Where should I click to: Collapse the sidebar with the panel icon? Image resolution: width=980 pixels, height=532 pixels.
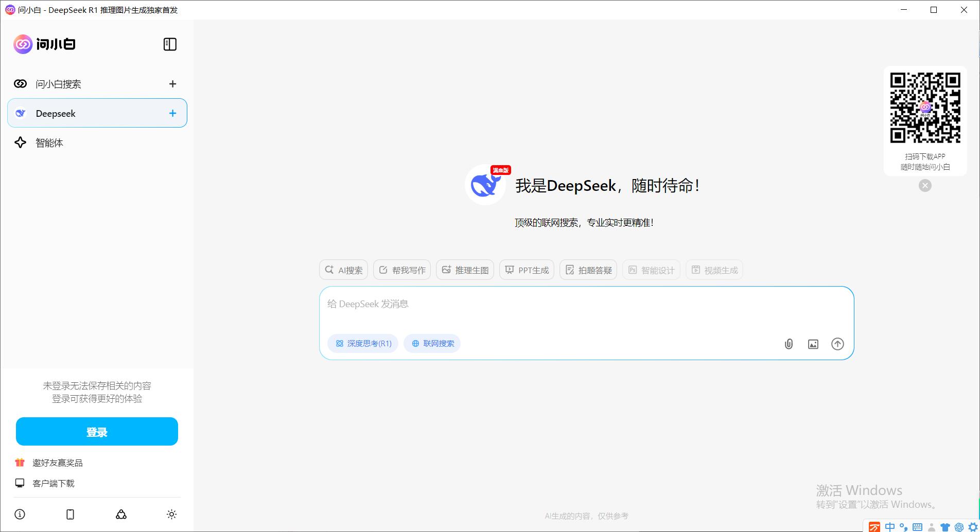click(170, 44)
